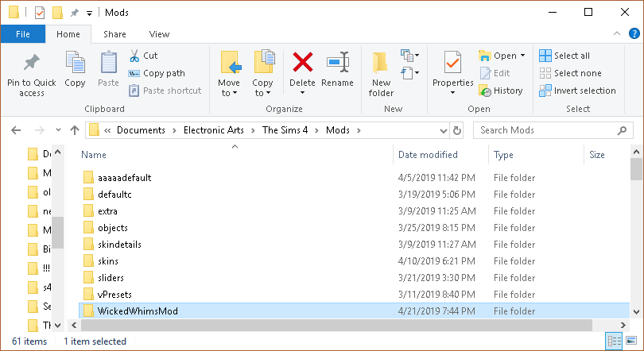The width and height of the screenshot is (644, 351).
Task: Click the History icon
Action: click(x=485, y=91)
